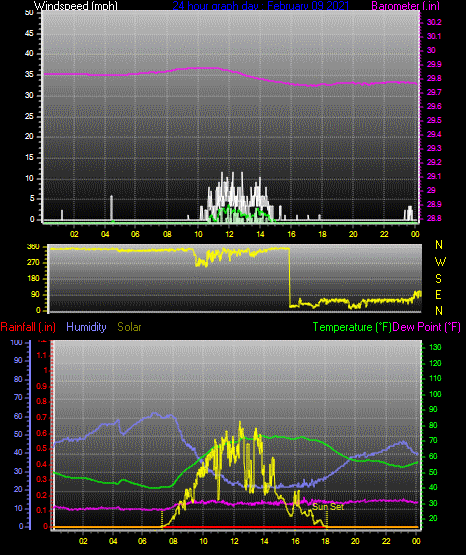Click the Rainfall (.in) legend label
Screen dimensions: 466x555
tap(28, 327)
